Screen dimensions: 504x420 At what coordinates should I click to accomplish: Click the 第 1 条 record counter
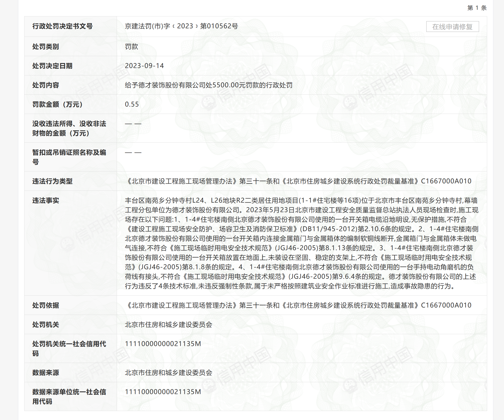click(477, 8)
